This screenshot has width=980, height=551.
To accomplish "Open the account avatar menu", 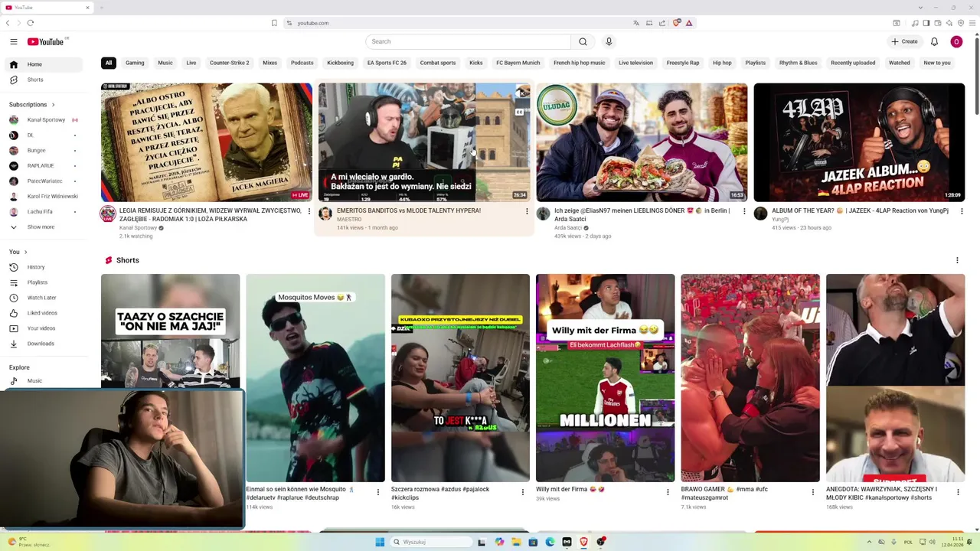I will click(956, 41).
